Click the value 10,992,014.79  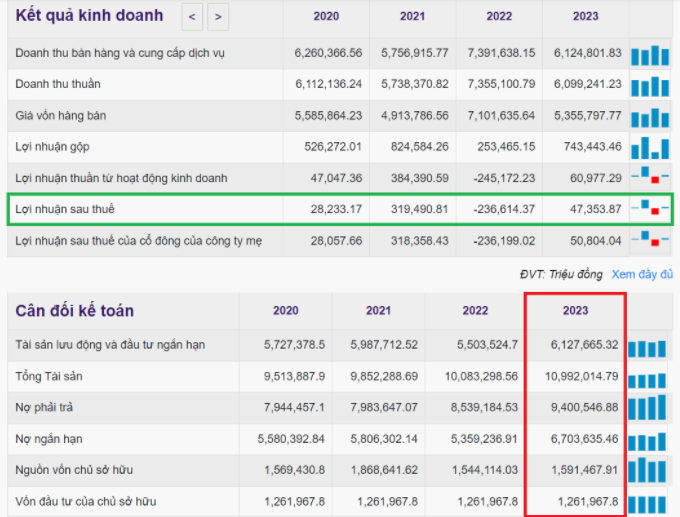[x=582, y=376]
